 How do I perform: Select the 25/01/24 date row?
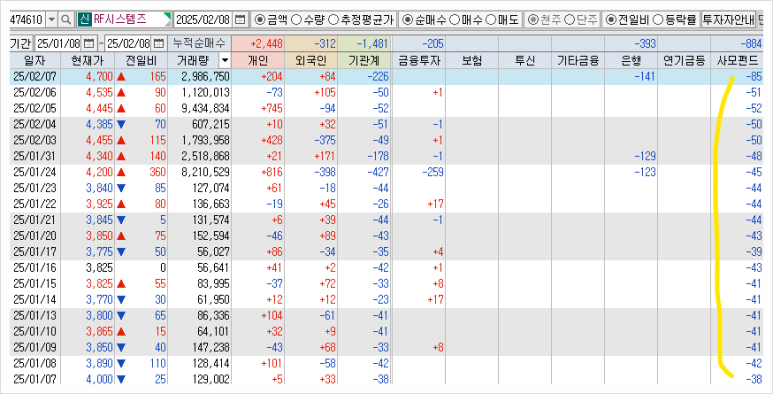tap(386, 172)
